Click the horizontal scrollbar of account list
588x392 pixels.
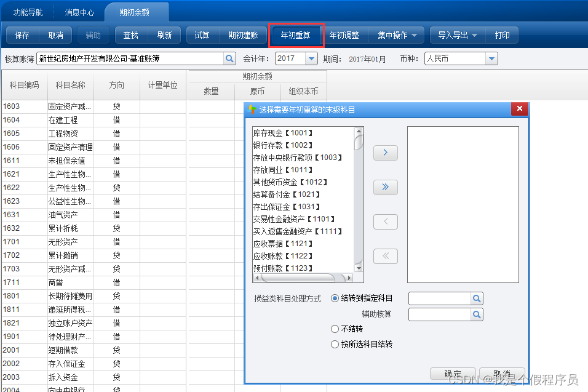pos(303,278)
